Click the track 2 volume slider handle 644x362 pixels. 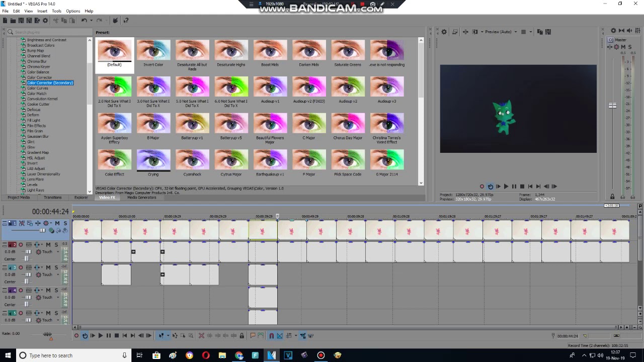click(28, 251)
